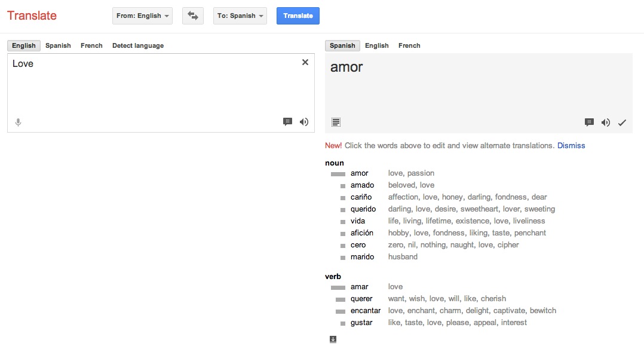644x349 pixels.
Task: Select the English tab on input panel
Action: [23, 45]
